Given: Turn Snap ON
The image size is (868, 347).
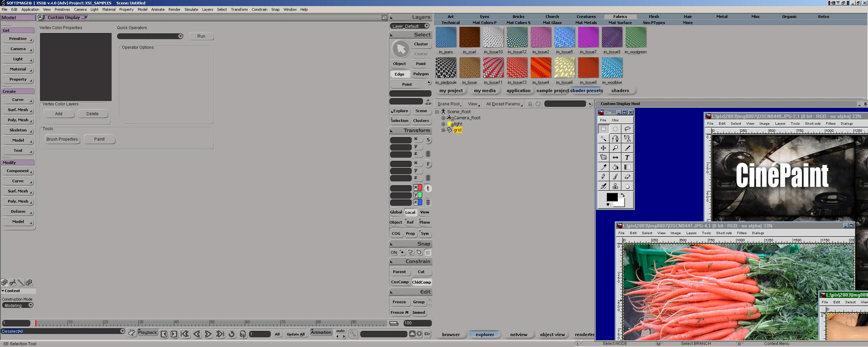Looking at the screenshot, I should 394,252.
